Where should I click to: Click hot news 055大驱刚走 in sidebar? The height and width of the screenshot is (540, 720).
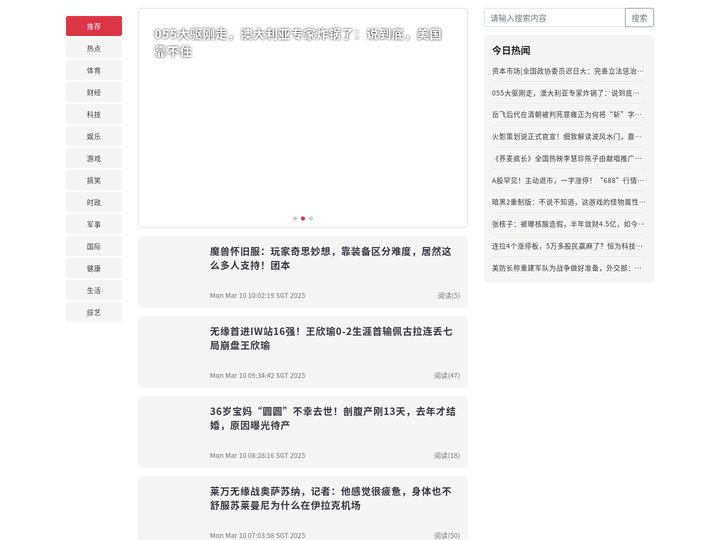tap(568, 93)
